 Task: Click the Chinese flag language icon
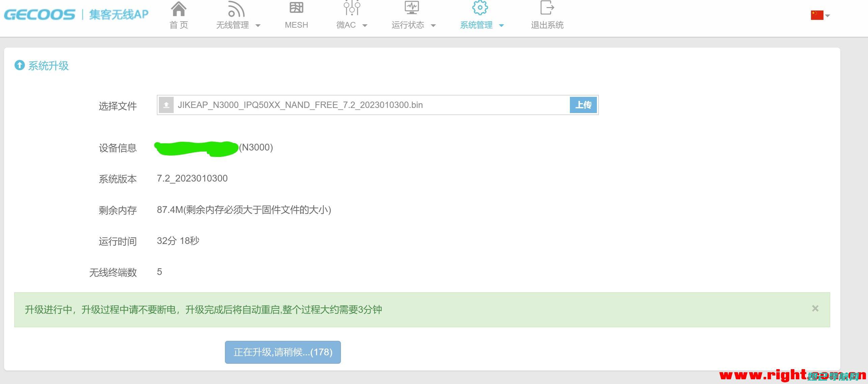point(817,15)
